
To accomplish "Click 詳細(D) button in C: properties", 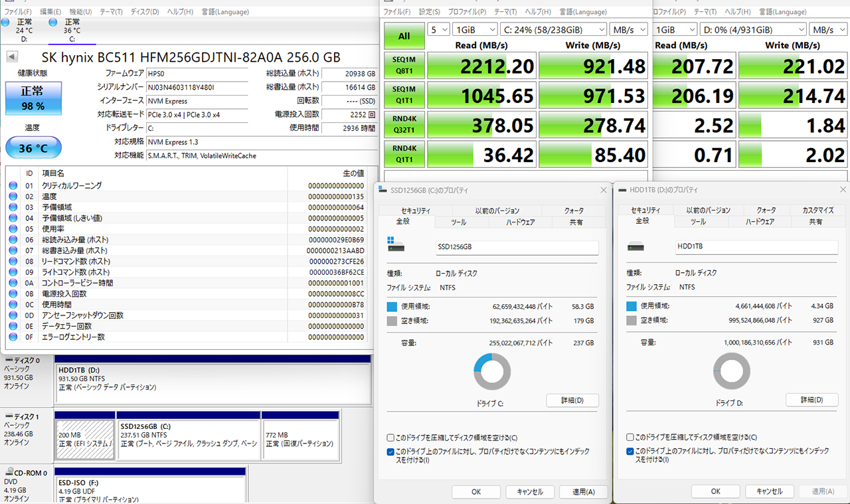I will [572, 400].
